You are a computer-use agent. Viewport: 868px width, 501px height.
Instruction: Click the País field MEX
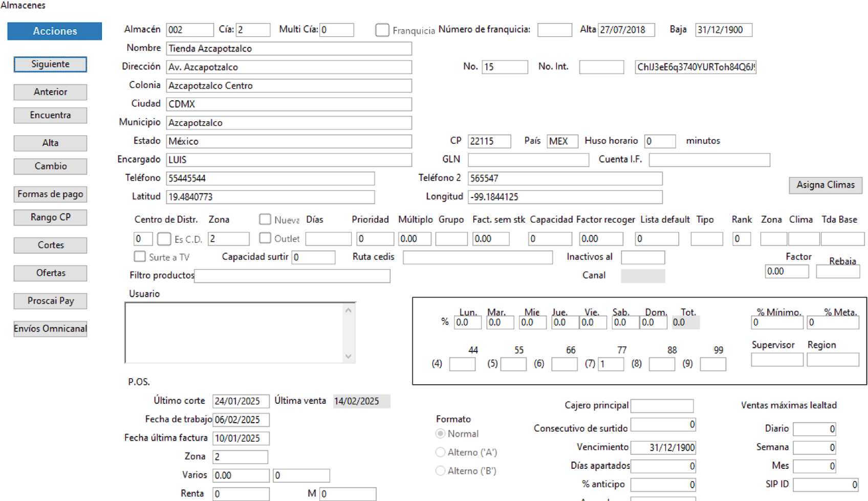pyautogui.click(x=562, y=141)
